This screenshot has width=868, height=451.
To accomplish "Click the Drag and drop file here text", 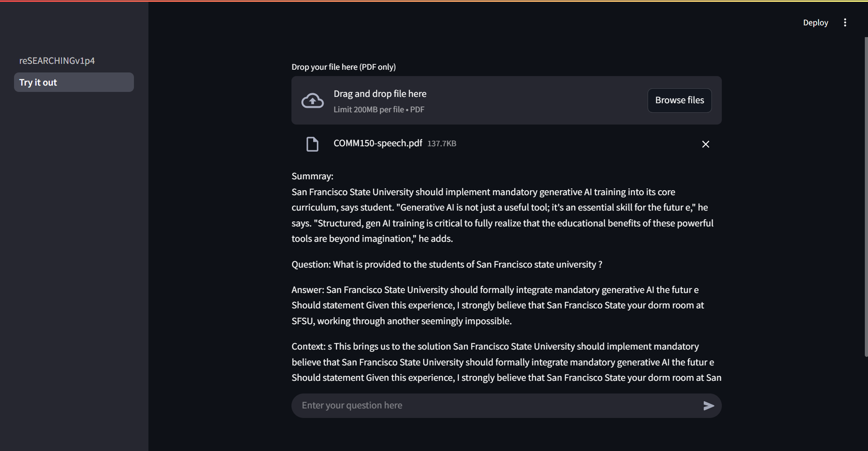I will tap(380, 94).
